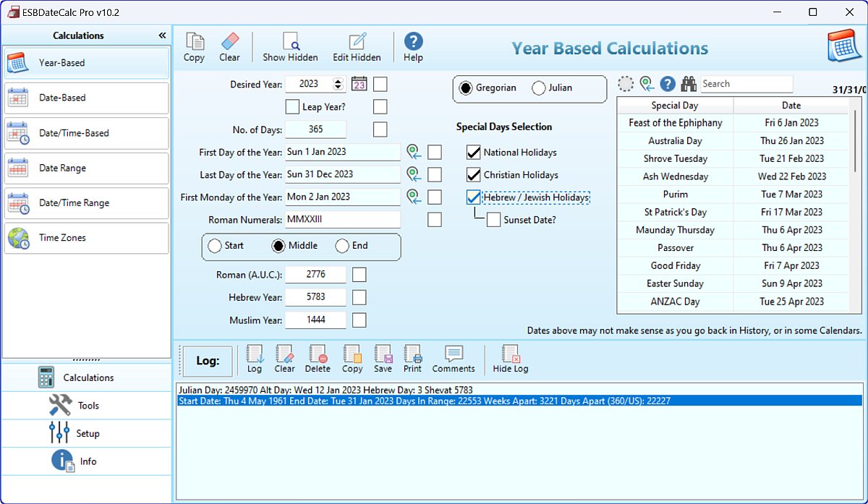Uncheck Hebrew / Jewish Holidays

pyautogui.click(x=474, y=197)
